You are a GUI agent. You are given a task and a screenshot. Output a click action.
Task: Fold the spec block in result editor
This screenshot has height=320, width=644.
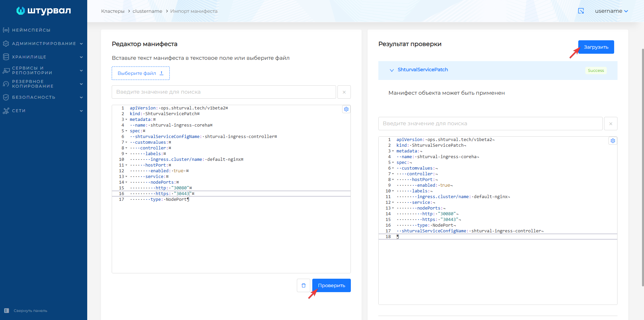tap(393, 163)
